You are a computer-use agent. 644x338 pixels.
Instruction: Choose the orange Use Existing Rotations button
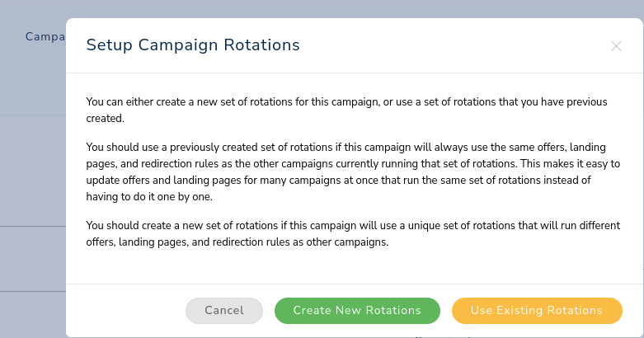click(x=536, y=311)
